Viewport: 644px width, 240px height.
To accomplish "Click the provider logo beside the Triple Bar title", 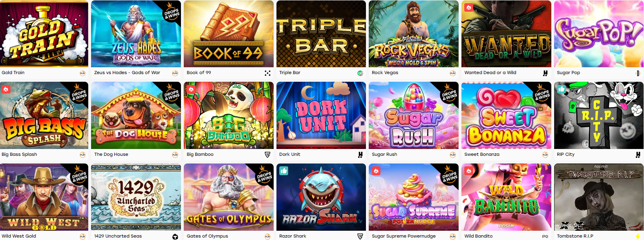I will coord(360,73).
